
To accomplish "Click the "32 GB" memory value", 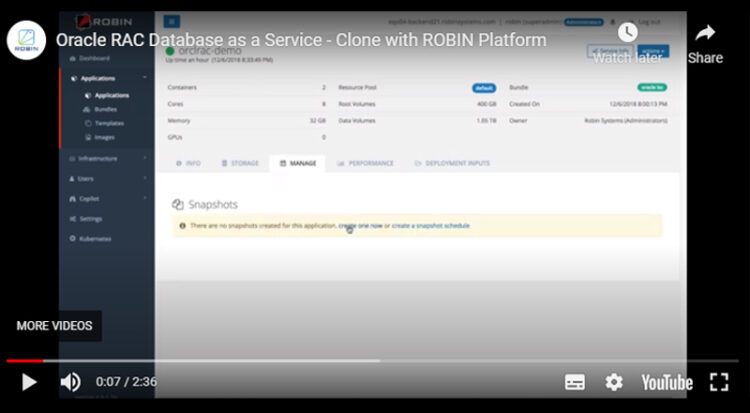I will 318,121.
